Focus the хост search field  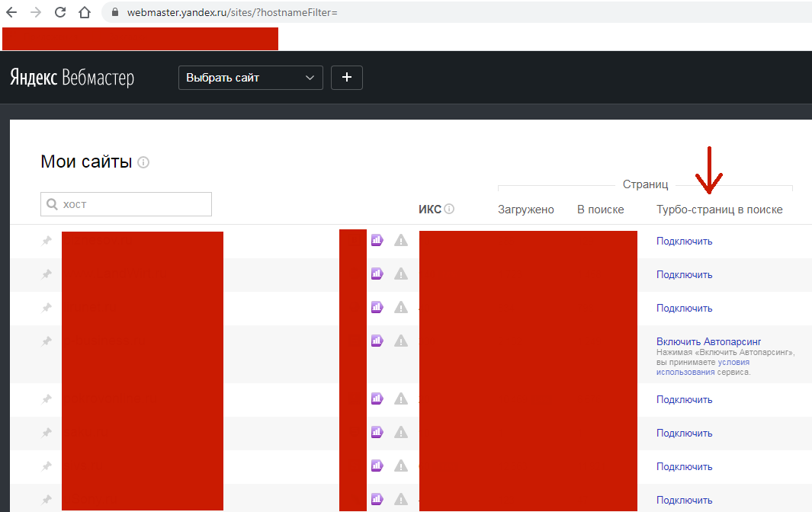(126, 204)
